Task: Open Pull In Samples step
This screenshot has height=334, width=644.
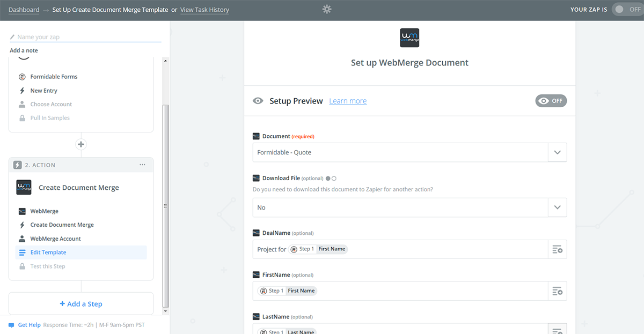Action: point(50,118)
